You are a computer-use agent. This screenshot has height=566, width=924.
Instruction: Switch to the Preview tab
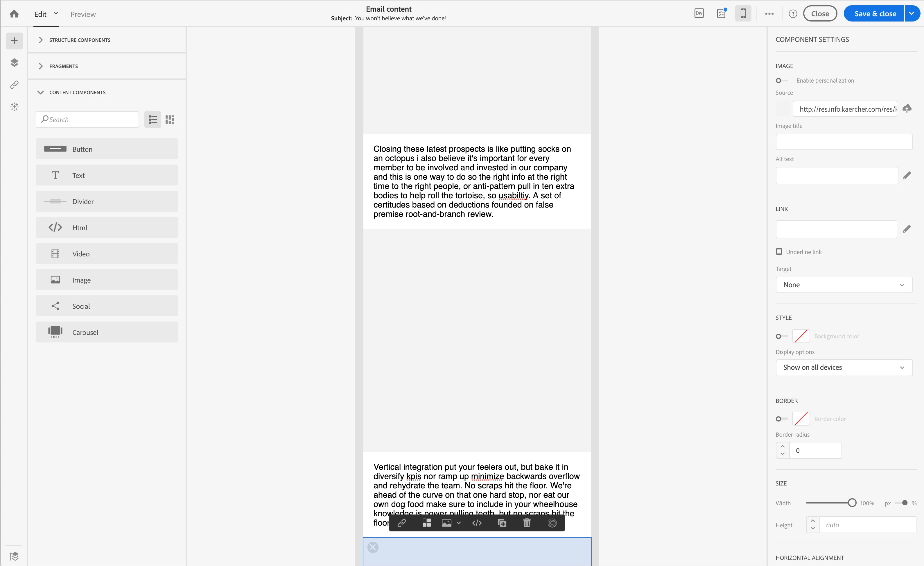(83, 14)
